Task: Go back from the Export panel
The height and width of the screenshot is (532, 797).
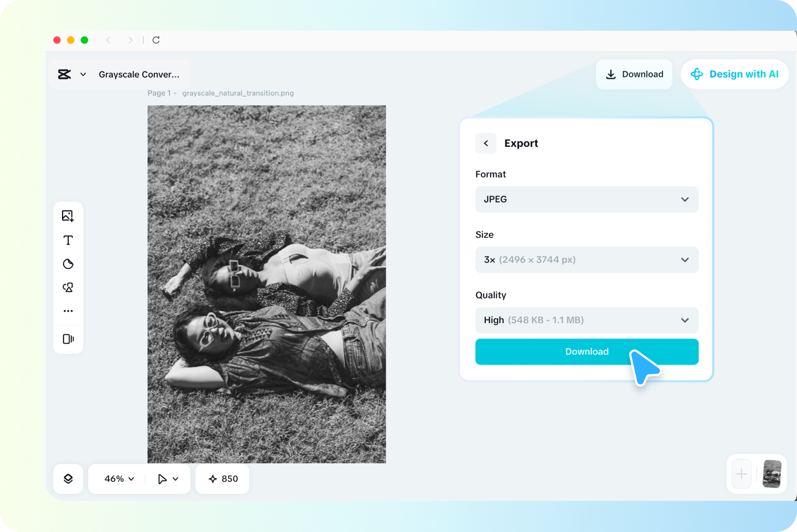Action: tap(485, 143)
